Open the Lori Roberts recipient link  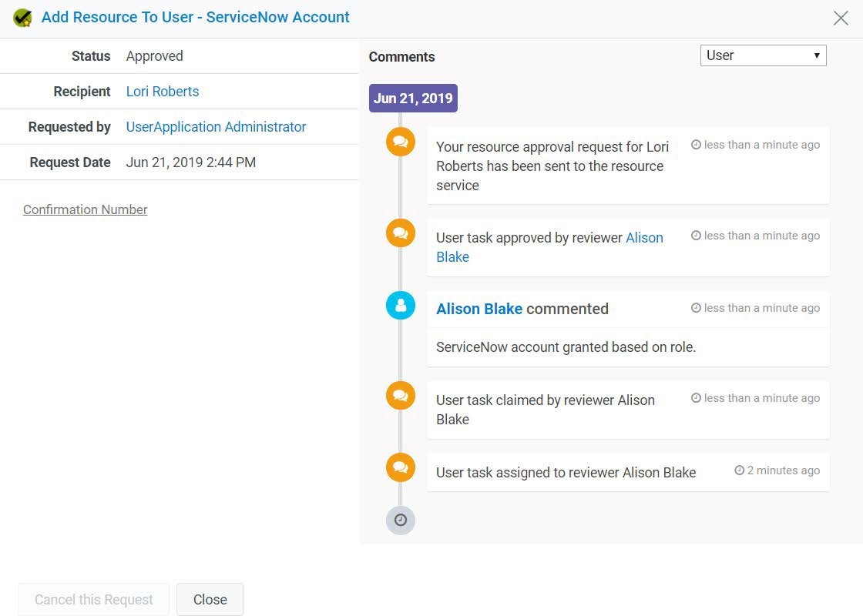tap(163, 92)
